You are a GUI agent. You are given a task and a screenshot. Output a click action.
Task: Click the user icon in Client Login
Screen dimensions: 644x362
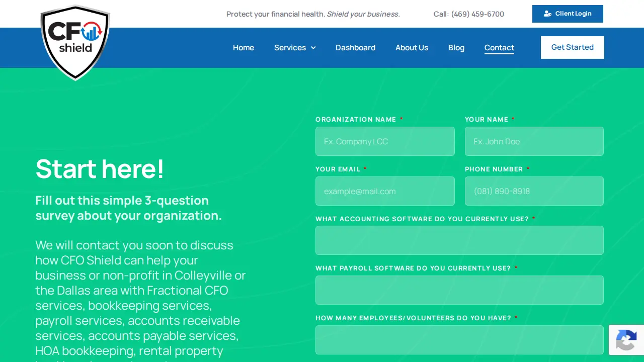tap(547, 14)
